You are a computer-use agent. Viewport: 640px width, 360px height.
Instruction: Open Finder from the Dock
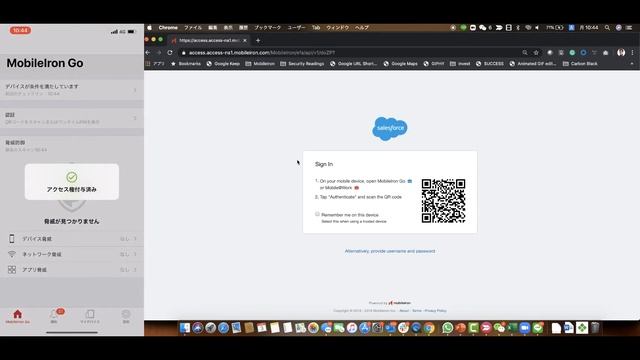pyautogui.click(x=185, y=328)
